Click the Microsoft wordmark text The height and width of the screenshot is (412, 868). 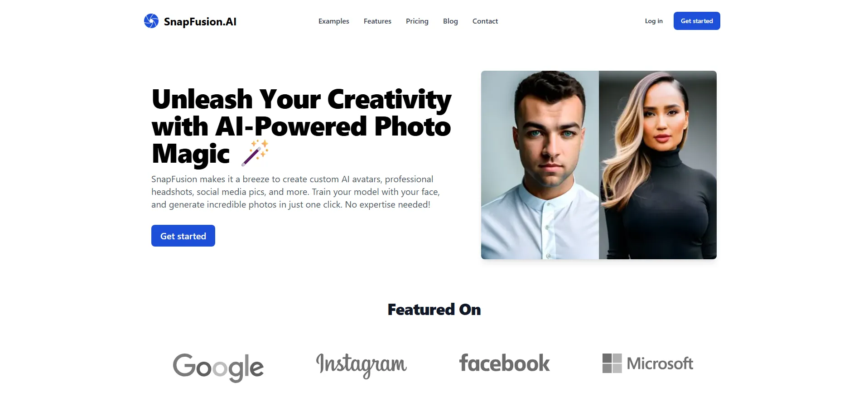click(660, 364)
